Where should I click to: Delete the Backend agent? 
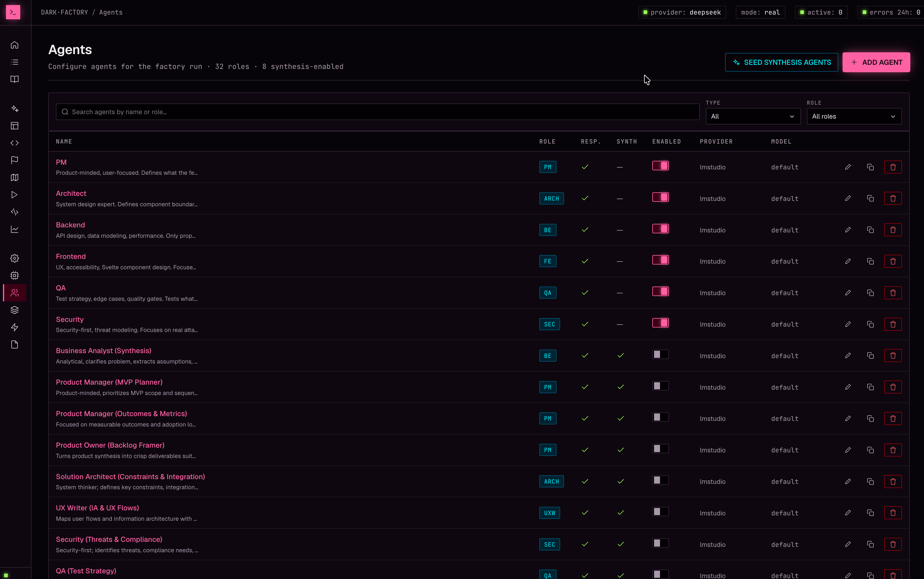(x=892, y=230)
